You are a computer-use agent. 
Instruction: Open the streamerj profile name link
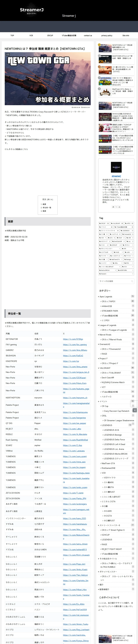click(116, 176)
